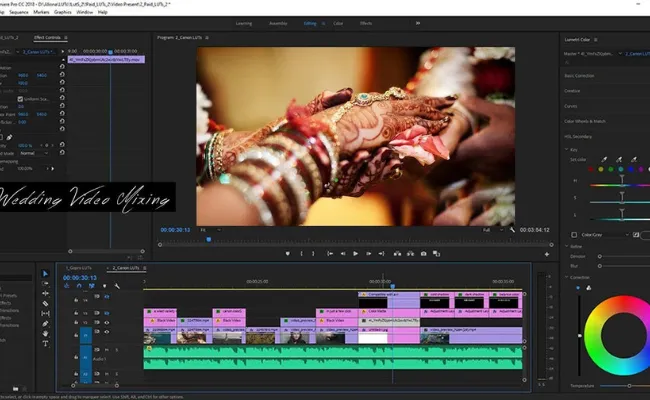This screenshot has width=650, height=400.
Task: Enable the Color/Gray mask checkbox
Action: click(x=574, y=235)
